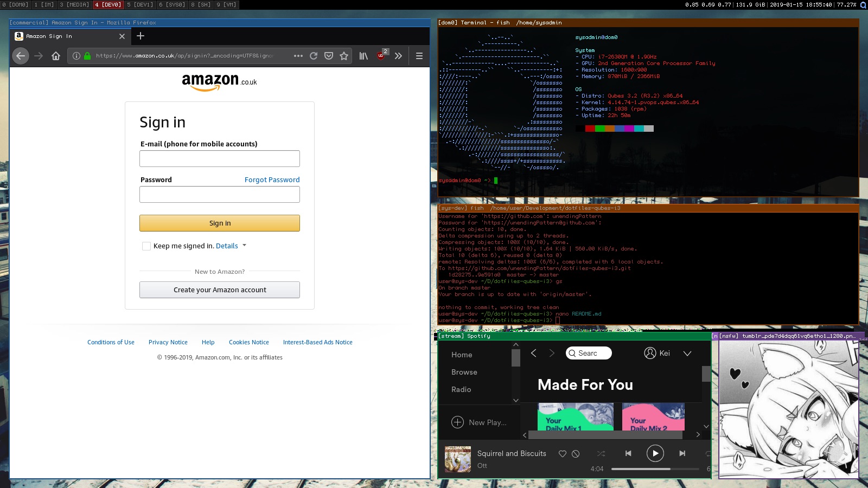Open Cookies Notice link

pyautogui.click(x=249, y=342)
